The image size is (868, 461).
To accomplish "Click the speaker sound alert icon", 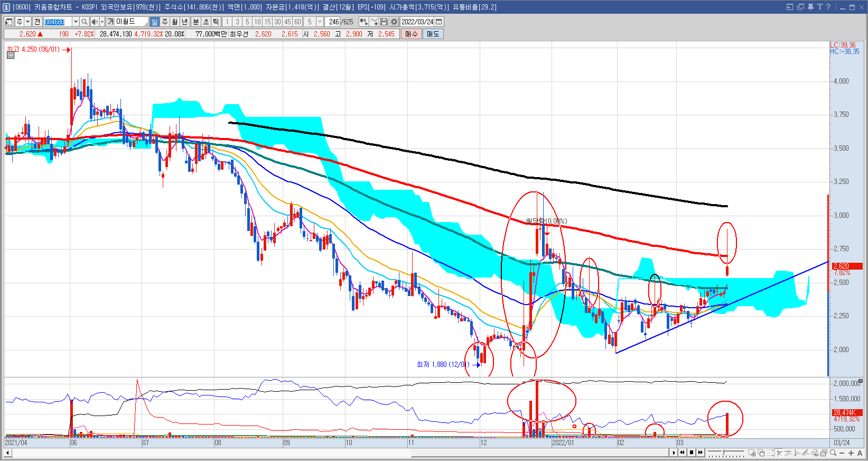I will 95,22.
